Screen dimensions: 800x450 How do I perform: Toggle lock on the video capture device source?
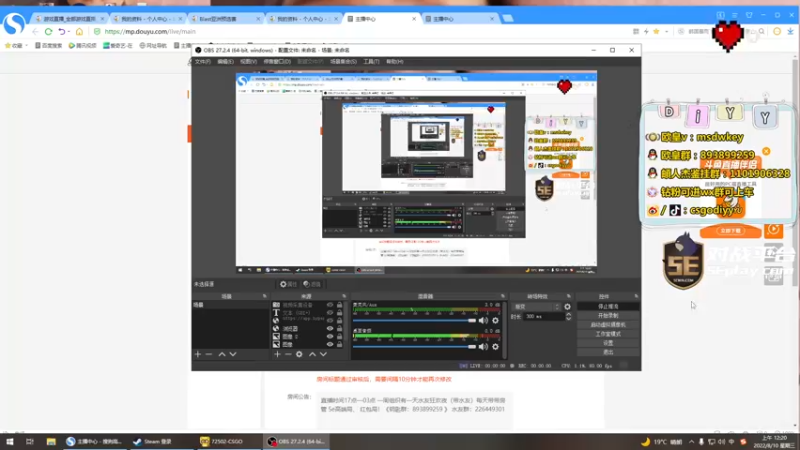click(x=339, y=305)
